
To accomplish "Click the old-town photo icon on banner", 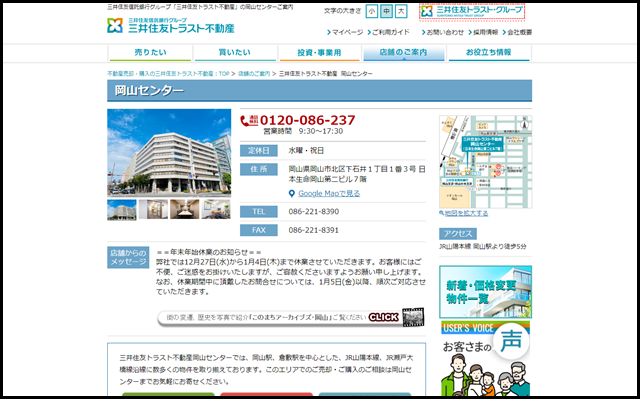I will point(413,317).
